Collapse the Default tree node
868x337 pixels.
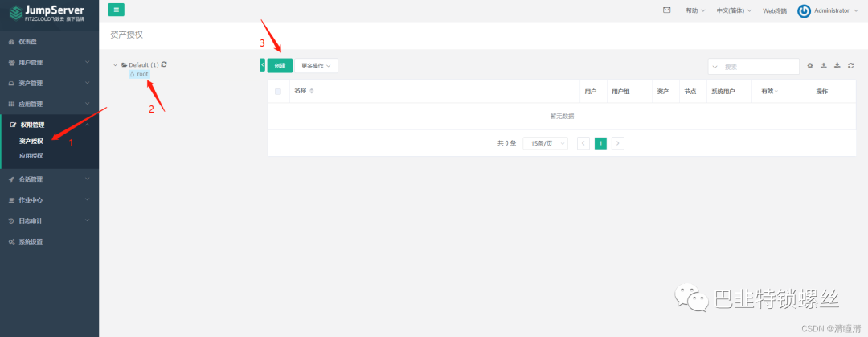pyautogui.click(x=115, y=64)
